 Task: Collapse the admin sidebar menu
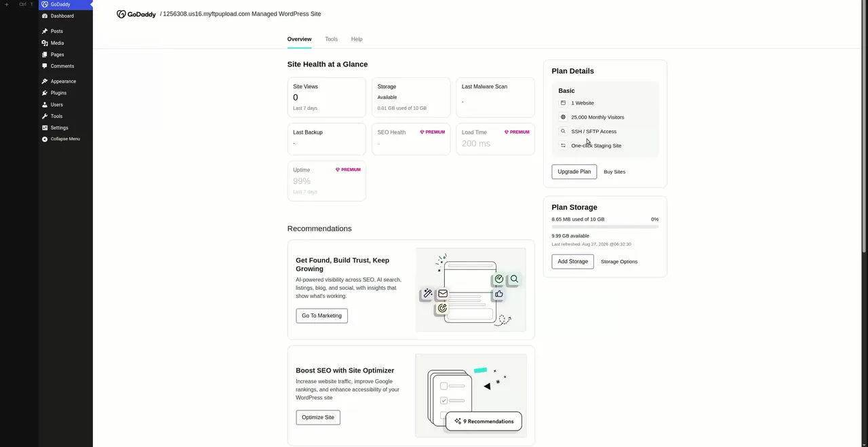click(x=61, y=139)
